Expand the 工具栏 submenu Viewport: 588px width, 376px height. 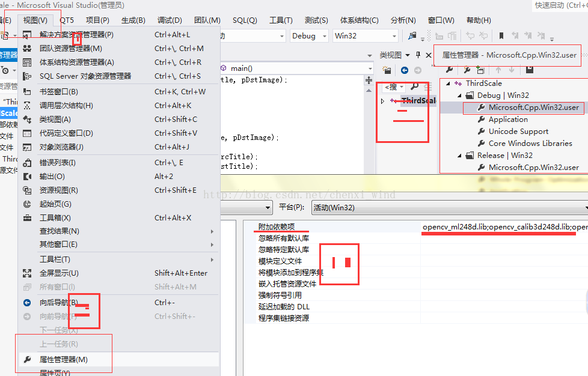click(212, 259)
